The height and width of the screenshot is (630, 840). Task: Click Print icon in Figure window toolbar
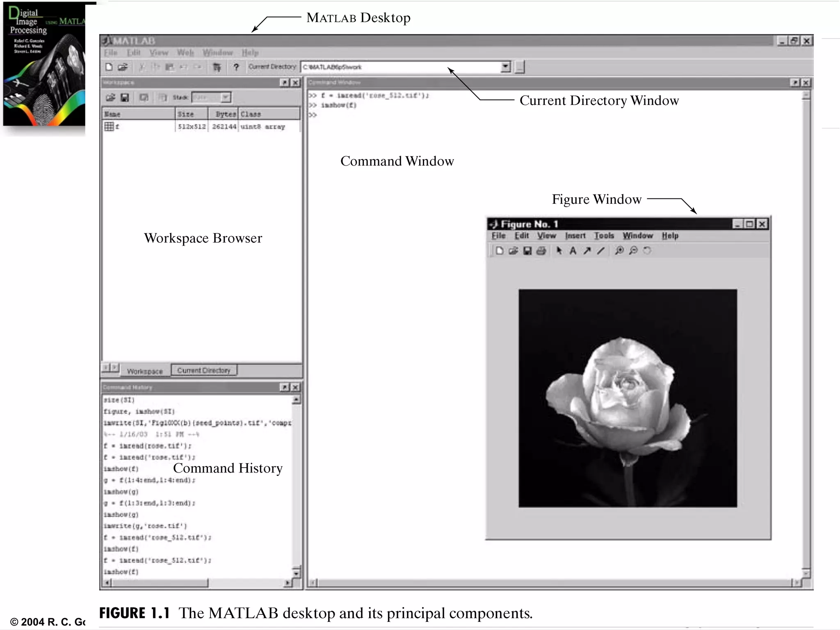tap(541, 251)
